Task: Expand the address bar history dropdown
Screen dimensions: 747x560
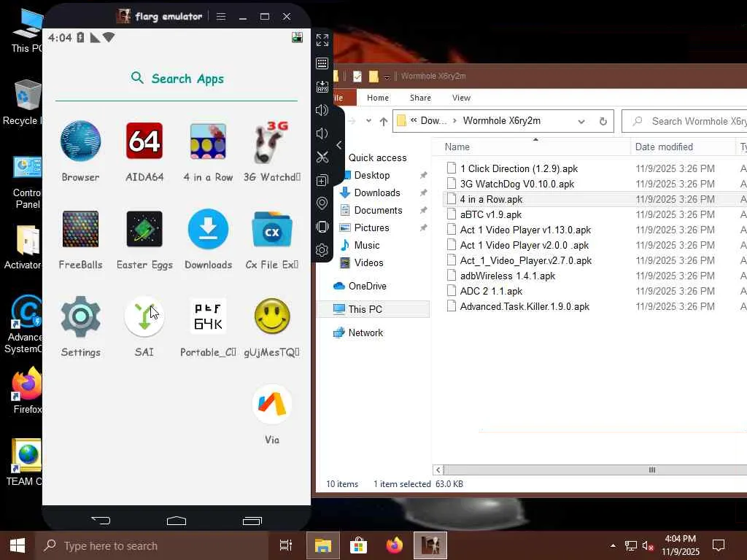Action: [581, 122]
